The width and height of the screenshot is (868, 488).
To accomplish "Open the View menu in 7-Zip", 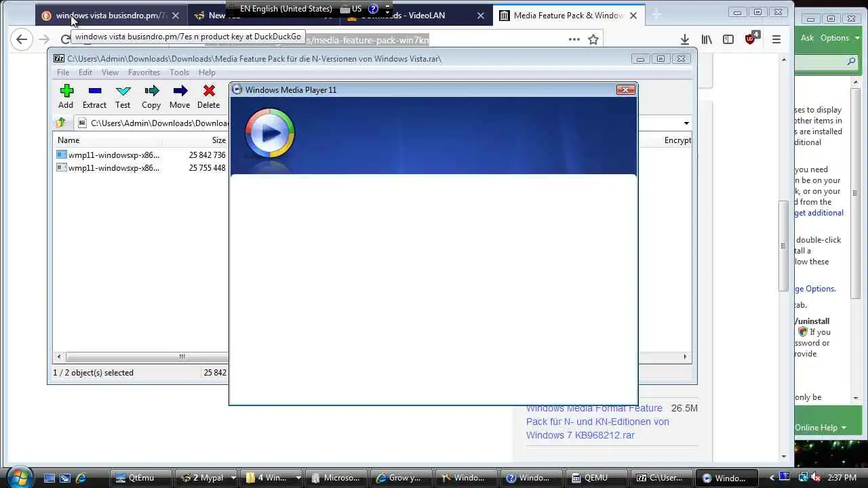I will [x=110, y=73].
